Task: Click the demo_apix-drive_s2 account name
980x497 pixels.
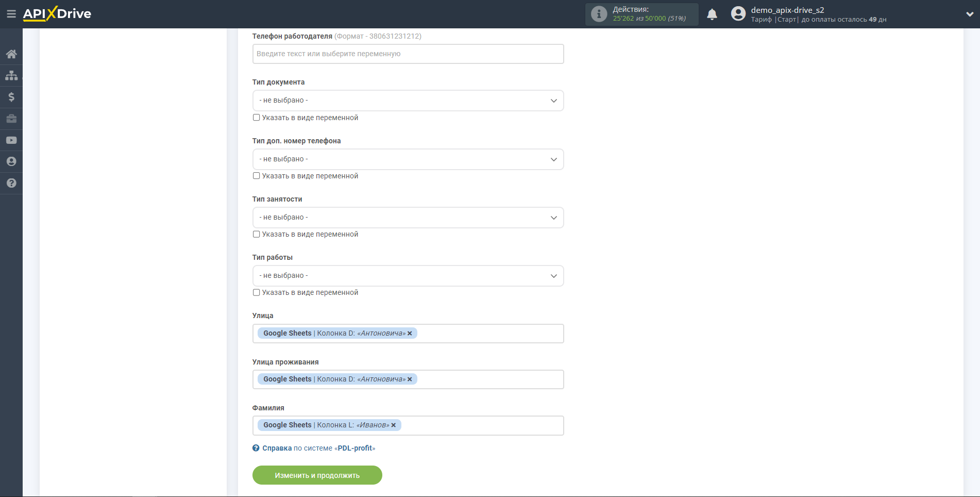Action: (787, 10)
